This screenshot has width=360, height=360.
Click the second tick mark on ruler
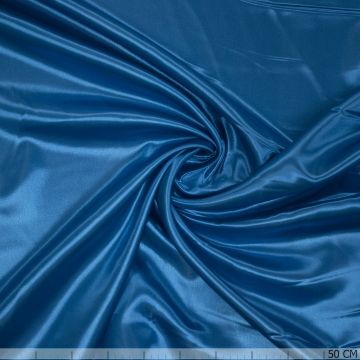point(72,355)
